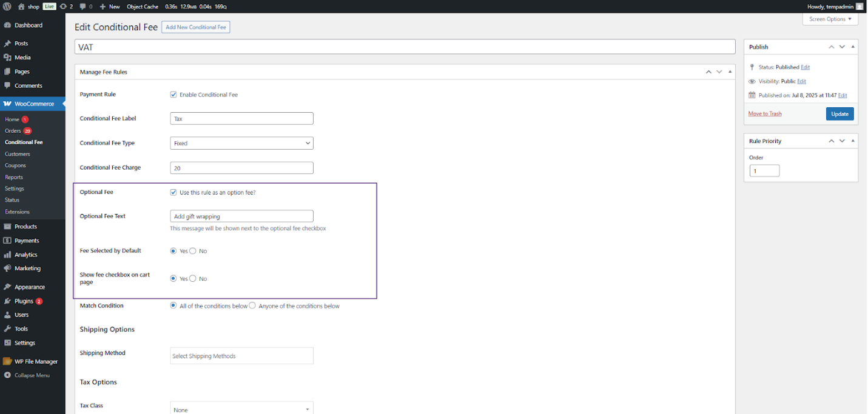Select No for Fee Selected by Default
Viewport: 868px width, 414px height.
[x=193, y=251]
